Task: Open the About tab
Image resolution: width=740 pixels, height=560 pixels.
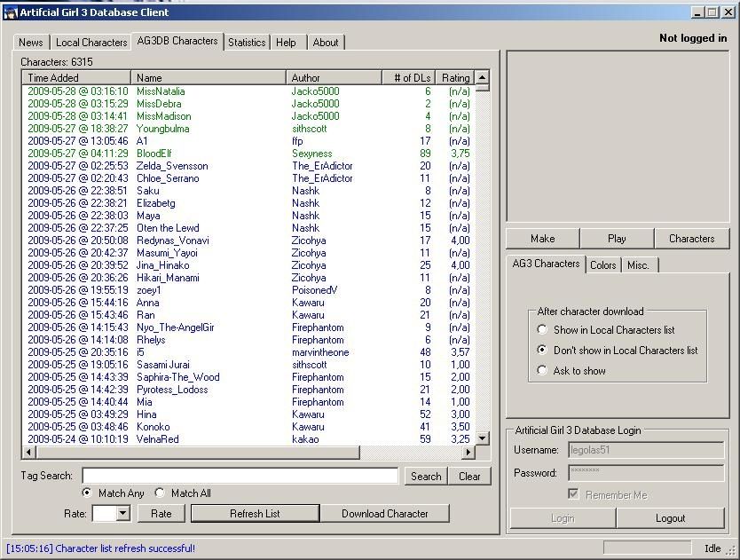Action: coord(326,43)
